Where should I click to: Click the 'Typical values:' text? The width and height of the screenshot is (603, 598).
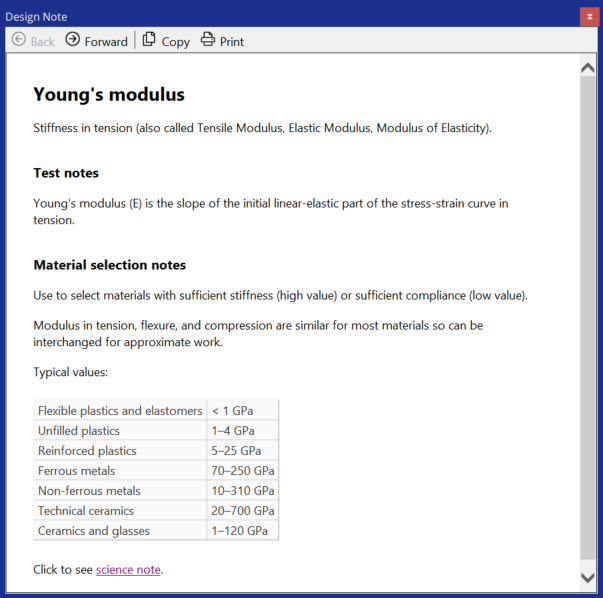pyautogui.click(x=70, y=372)
